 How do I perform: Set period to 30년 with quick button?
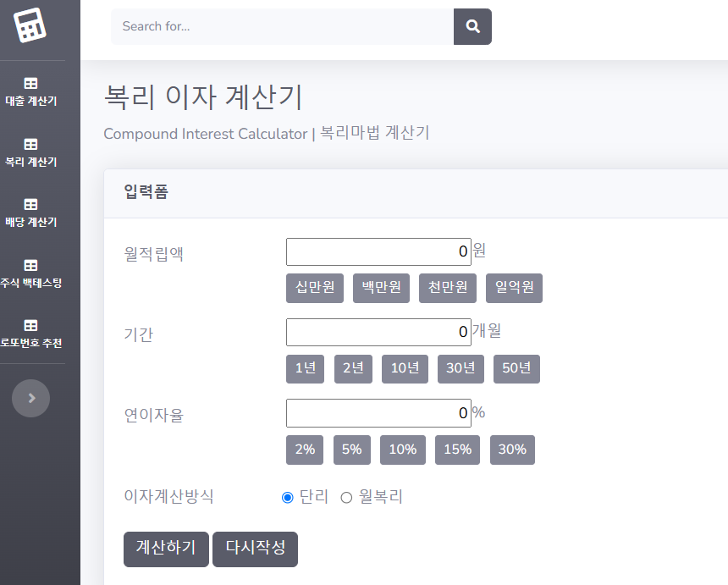[461, 368]
